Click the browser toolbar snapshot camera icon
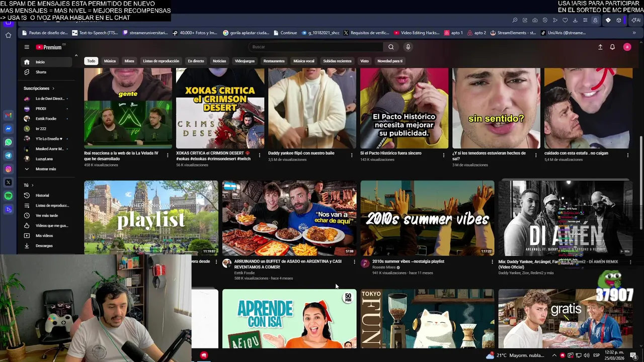The width and height of the screenshot is (644, 362). 535,20
